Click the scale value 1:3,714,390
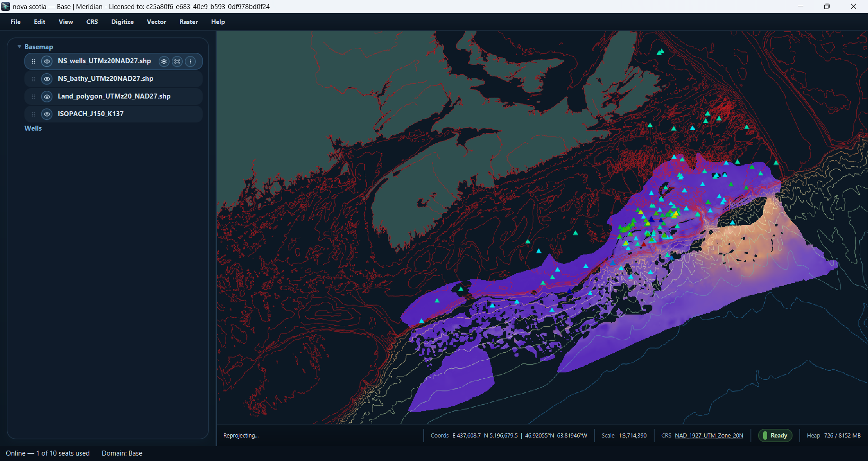Viewport: 868px width, 461px height. (632, 436)
